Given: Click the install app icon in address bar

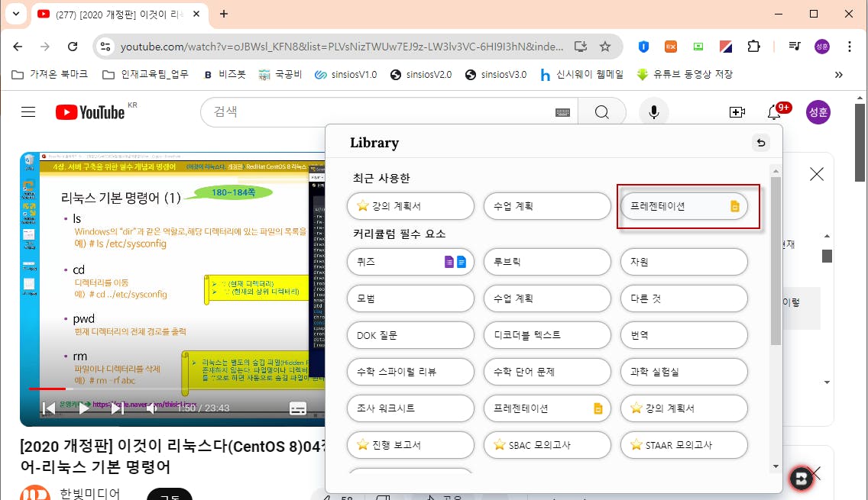Looking at the screenshot, I should (580, 47).
